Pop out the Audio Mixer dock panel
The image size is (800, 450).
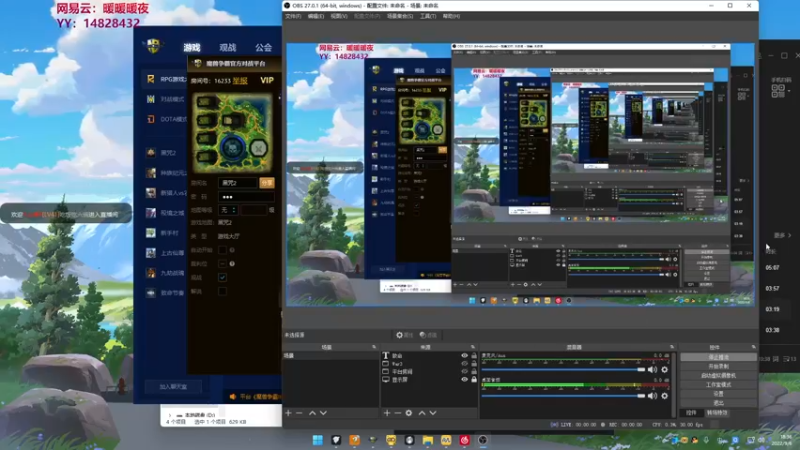[x=671, y=347]
